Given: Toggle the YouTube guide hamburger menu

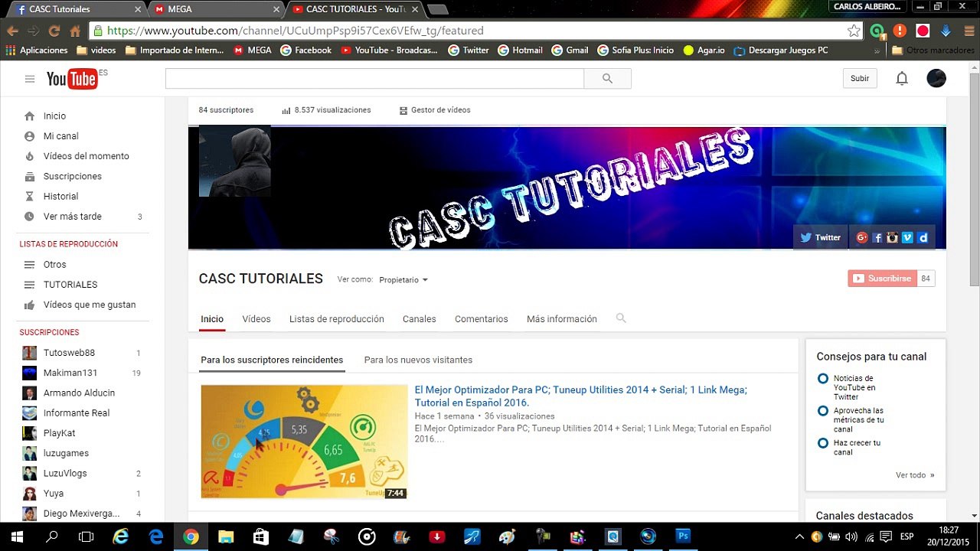Looking at the screenshot, I should click(x=30, y=79).
